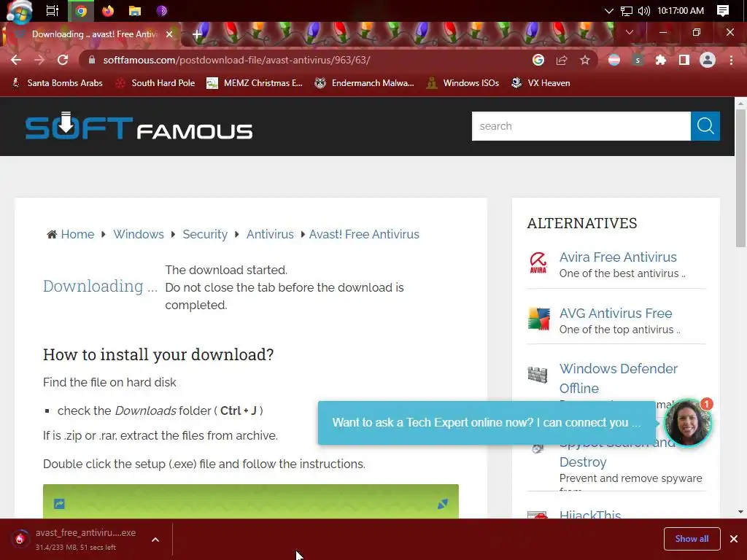Open a new browser tab
Image resolution: width=747 pixels, height=560 pixels.
tap(197, 34)
